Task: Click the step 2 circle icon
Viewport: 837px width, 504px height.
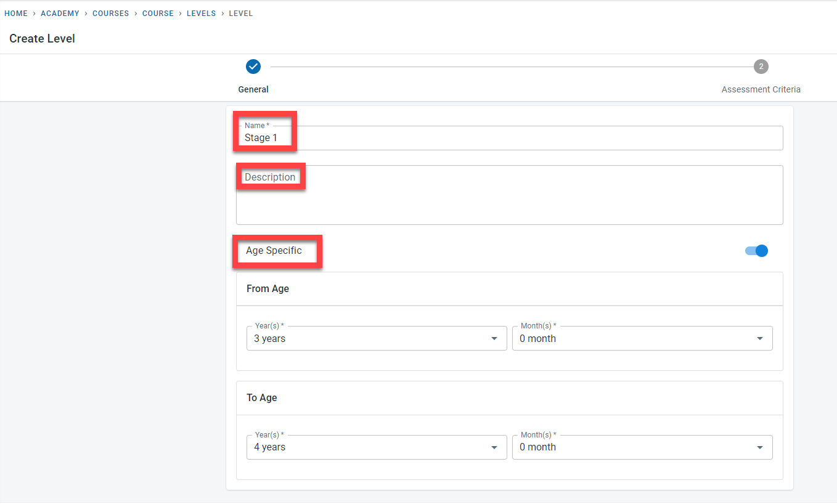Action: (761, 67)
